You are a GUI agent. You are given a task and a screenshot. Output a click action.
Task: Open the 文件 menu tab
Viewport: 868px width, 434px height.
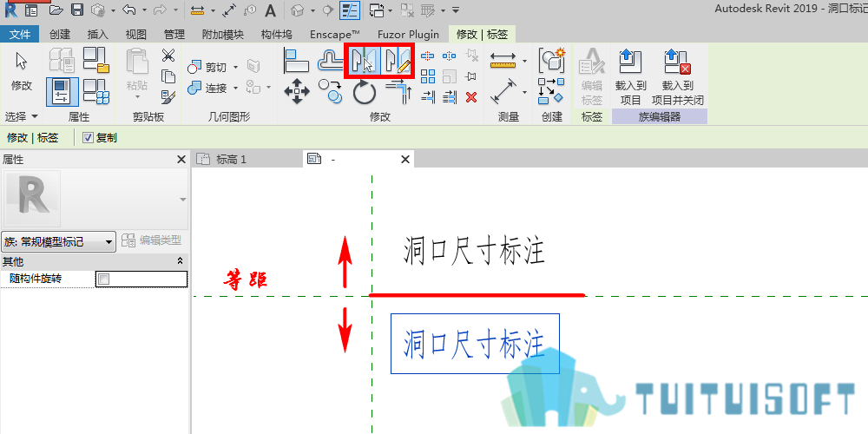pos(20,35)
